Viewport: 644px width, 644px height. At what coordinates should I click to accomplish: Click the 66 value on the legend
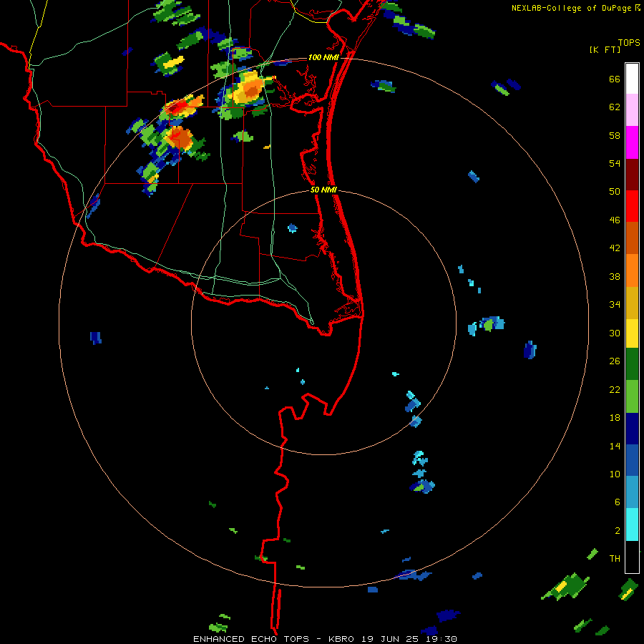[x=615, y=79]
